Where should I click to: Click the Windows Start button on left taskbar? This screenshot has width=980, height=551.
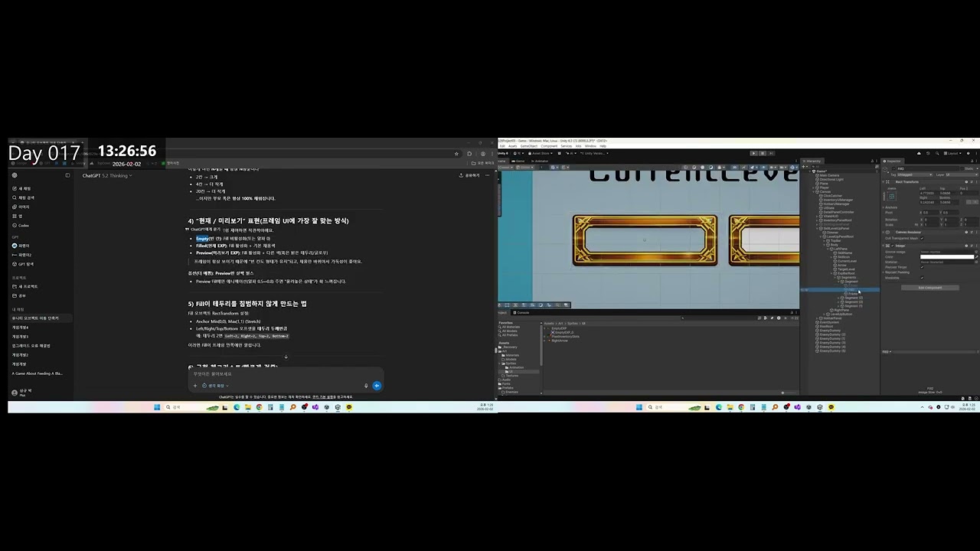point(157,407)
